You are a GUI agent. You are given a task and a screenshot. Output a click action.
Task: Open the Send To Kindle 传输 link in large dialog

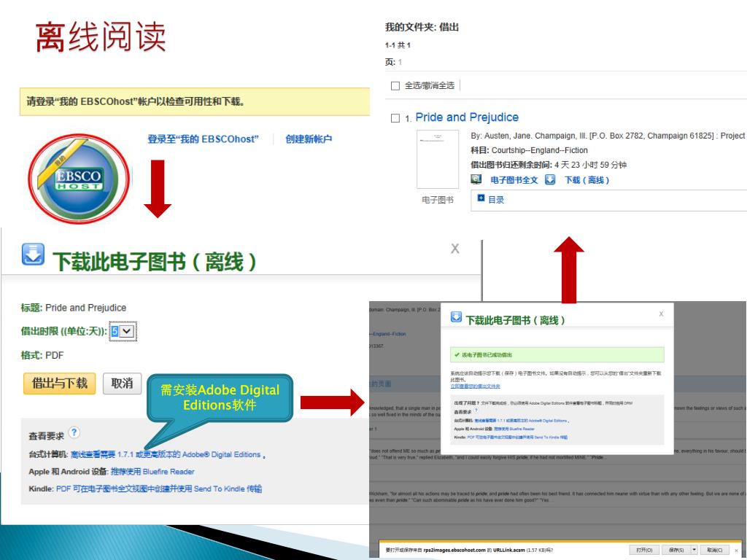(159, 489)
